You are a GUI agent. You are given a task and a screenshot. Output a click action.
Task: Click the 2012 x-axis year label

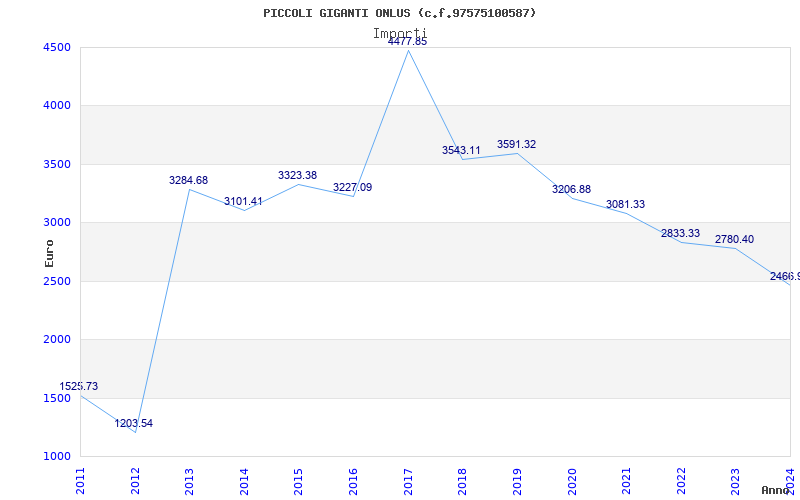pyautogui.click(x=135, y=481)
